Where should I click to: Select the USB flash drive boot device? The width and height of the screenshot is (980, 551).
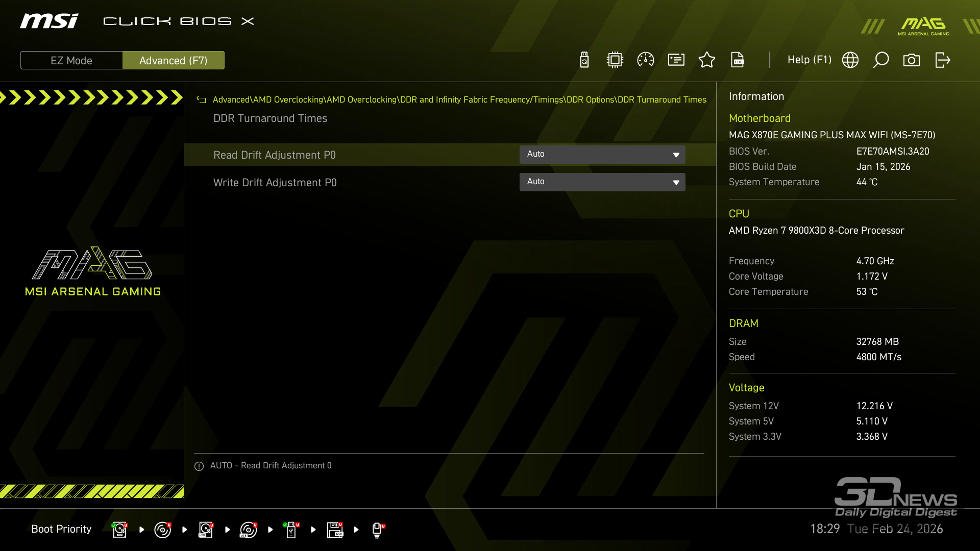(x=291, y=530)
